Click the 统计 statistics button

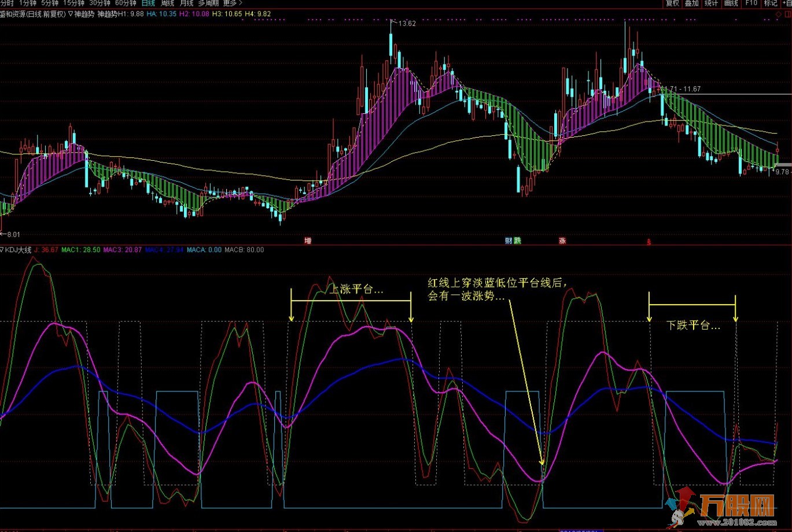[712, 3]
